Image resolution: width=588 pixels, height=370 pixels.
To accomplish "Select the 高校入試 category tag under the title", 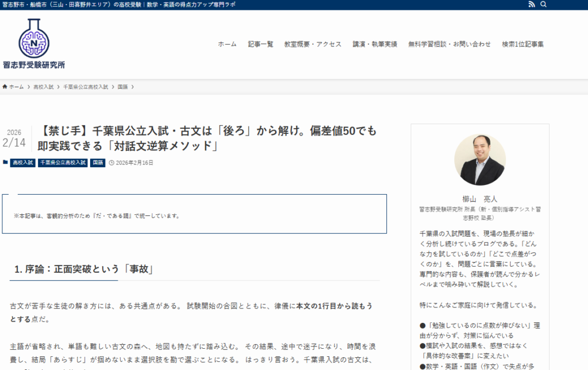I will coord(23,163).
